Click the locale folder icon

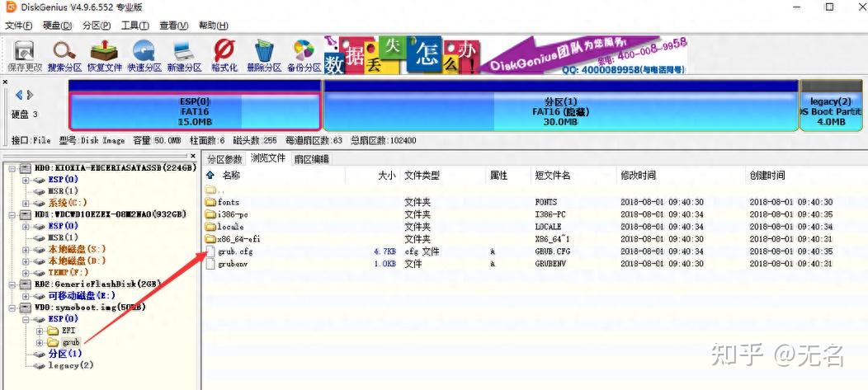pos(210,227)
